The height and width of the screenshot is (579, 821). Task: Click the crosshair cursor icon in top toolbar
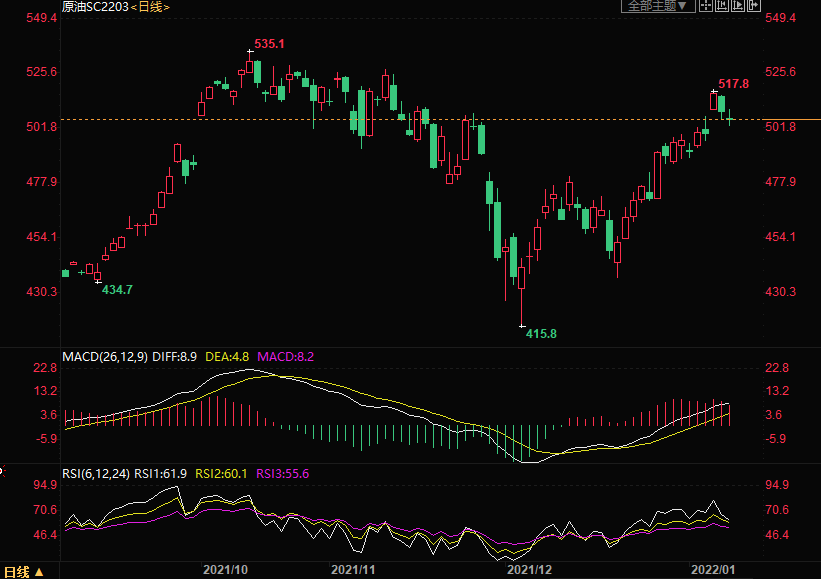pyautogui.click(x=705, y=6)
